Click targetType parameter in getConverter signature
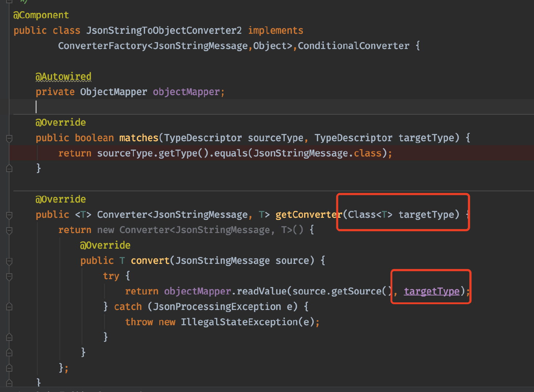Image resolution: width=534 pixels, height=392 pixels. [426, 215]
